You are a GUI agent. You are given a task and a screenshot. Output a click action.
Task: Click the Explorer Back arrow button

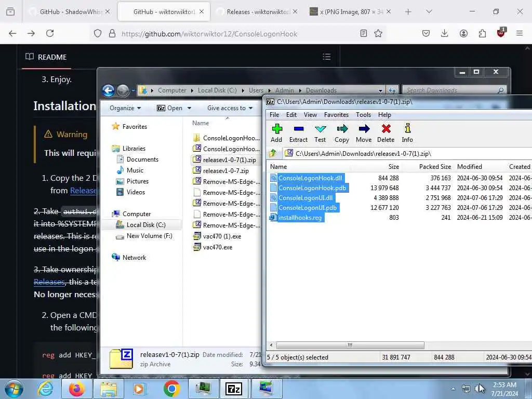pyautogui.click(x=108, y=90)
